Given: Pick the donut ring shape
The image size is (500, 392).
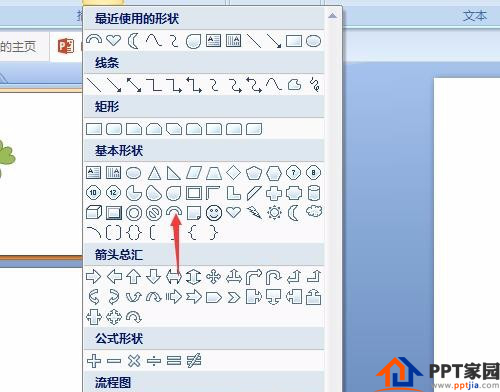Looking at the screenshot, I should coord(134,213).
